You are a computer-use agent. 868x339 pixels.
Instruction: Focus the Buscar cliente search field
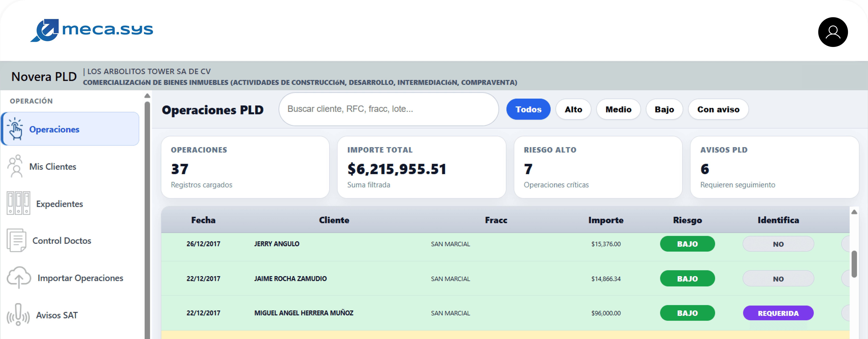(389, 109)
